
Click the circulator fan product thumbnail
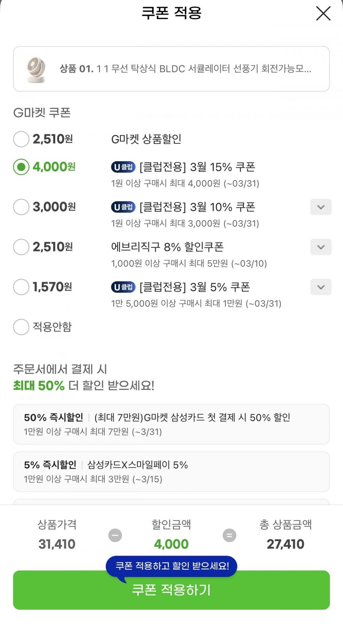[x=36, y=69]
